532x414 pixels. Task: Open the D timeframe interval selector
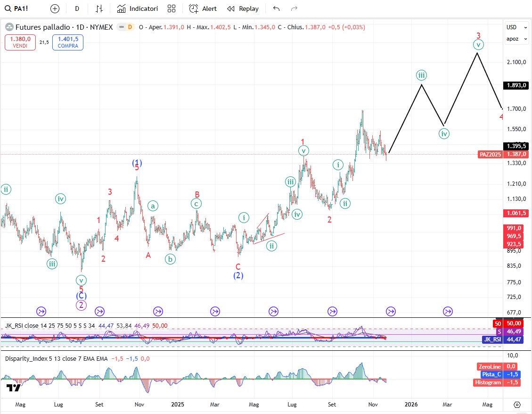point(77,8)
